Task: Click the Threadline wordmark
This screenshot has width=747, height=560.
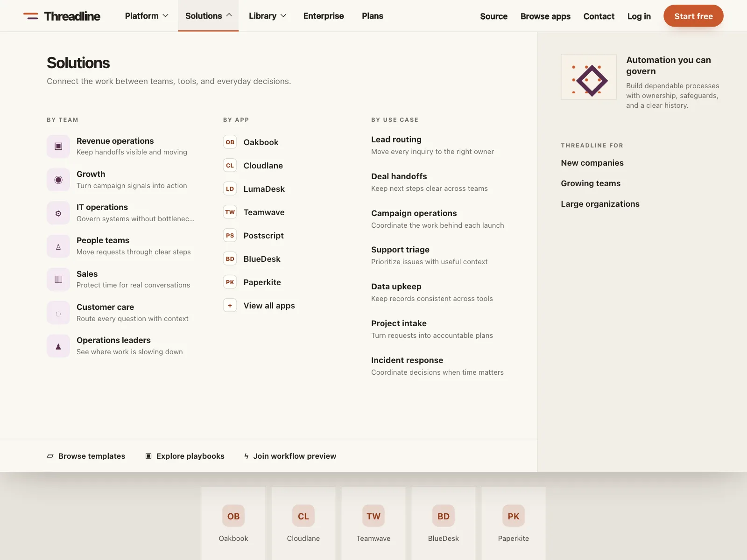Action: (72, 16)
